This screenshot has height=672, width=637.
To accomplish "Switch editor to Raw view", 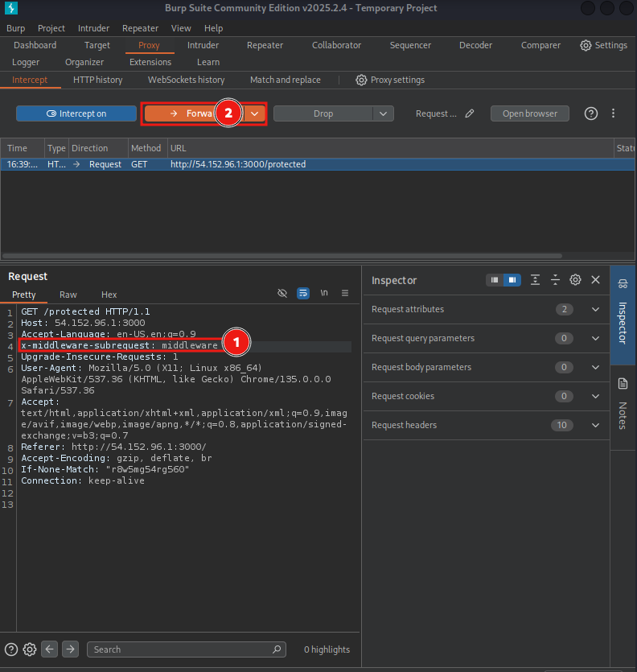I will click(68, 295).
